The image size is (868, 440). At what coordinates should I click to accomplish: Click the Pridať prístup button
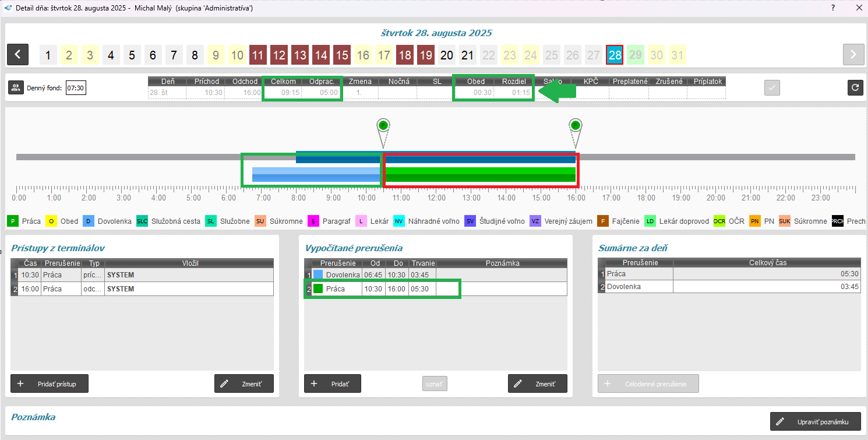pyautogui.click(x=50, y=384)
